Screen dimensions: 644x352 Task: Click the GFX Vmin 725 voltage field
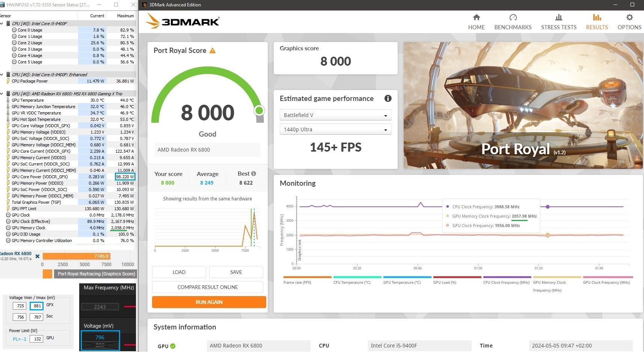click(20, 306)
